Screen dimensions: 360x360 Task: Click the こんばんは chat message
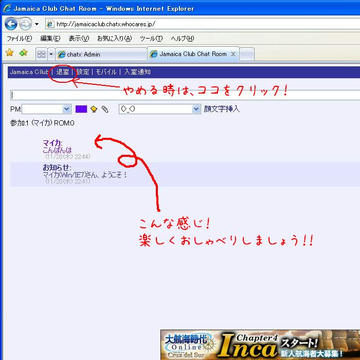57,150
